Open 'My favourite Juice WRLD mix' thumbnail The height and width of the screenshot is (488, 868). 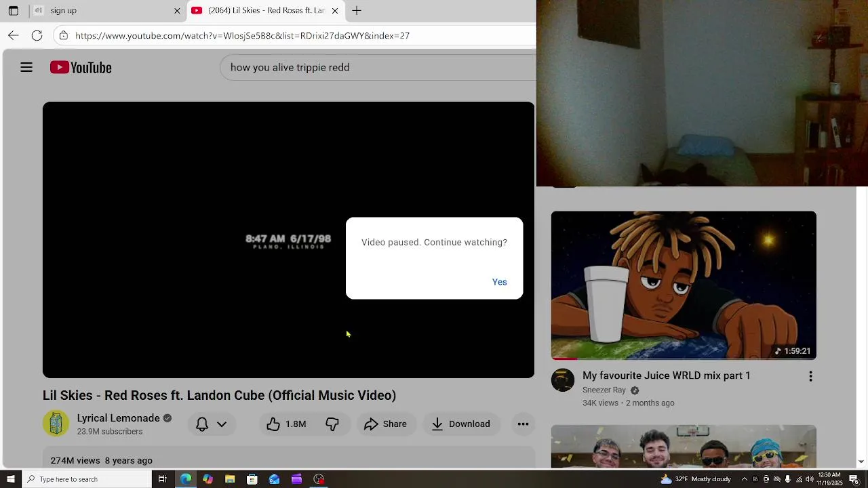(x=684, y=285)
